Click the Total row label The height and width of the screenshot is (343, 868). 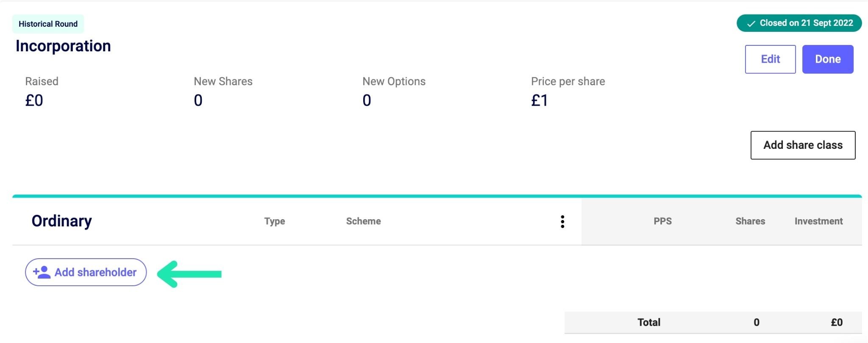(649, 322)
